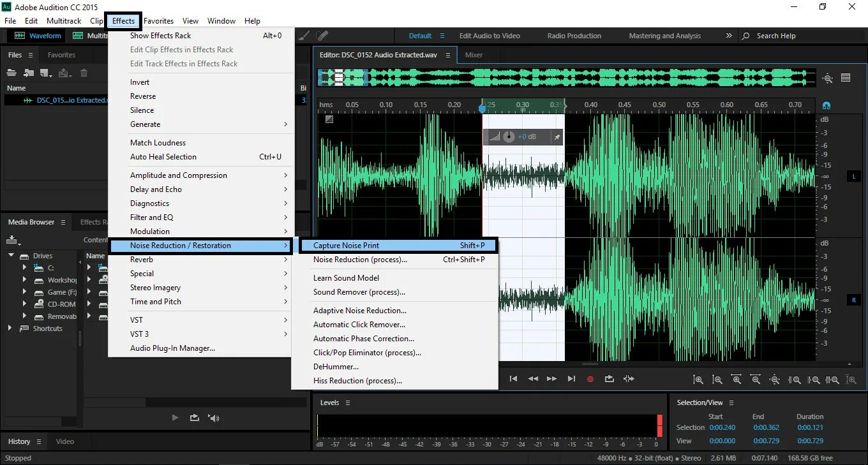Image resolution: width=868 pixels, height=465 pixels.
Task: Choose Audio Plug-In Manager...
Action: (200, 348)
